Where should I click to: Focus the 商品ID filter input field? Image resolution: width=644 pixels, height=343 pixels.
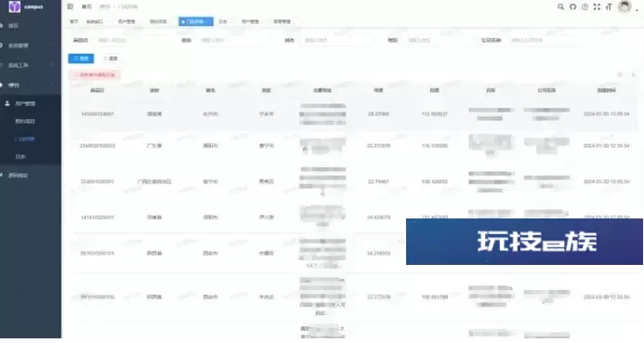pyautogui.click(x=134, y=40)
